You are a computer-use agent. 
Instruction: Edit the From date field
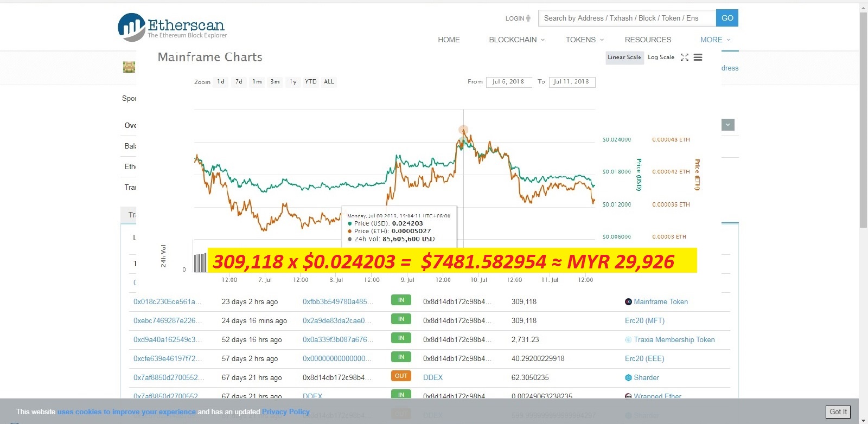tap(509, 82)
